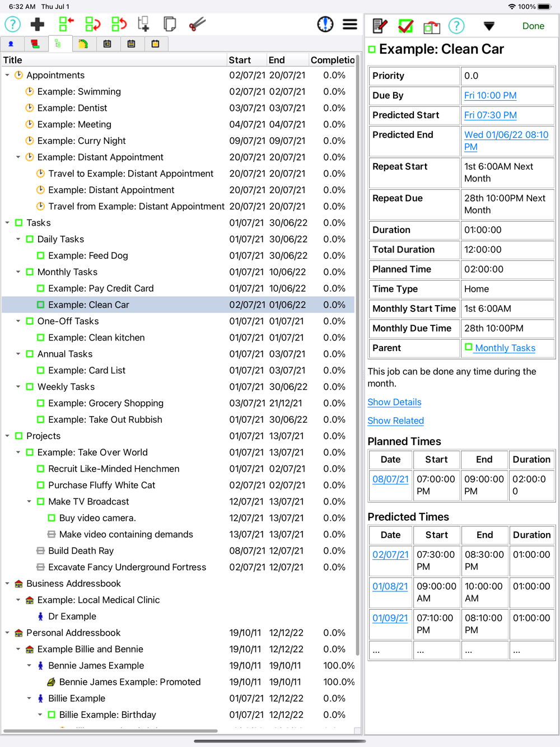Click the Show Details link
Screen dimensions: 560x747
click(x=394, y=402)
